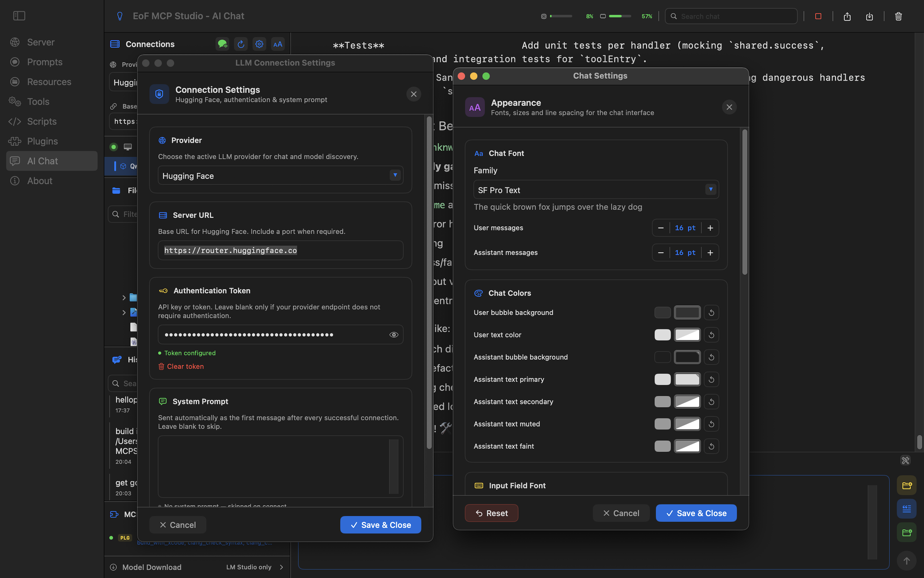Open the About section in sidebar

click(x=52, y=181)
